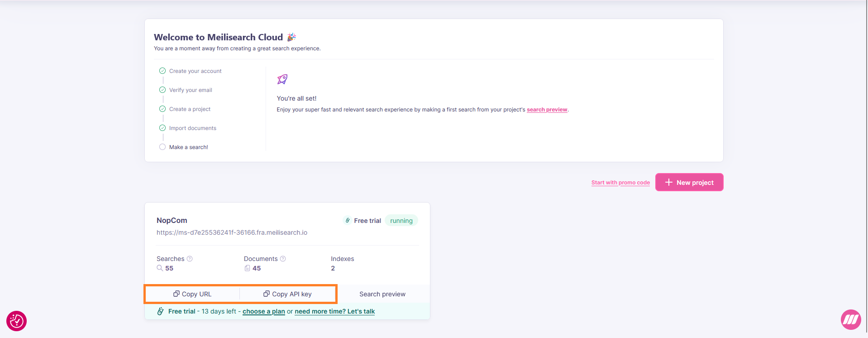Select the Make a search! step circle
868x338 pixels.
click(162, 147)
